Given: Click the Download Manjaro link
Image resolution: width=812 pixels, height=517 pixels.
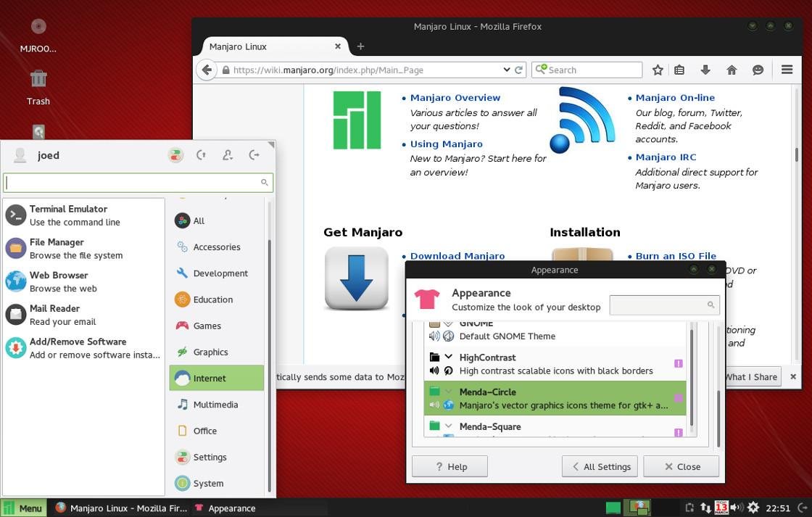Looking at the screenshot, I should (457, 255).
